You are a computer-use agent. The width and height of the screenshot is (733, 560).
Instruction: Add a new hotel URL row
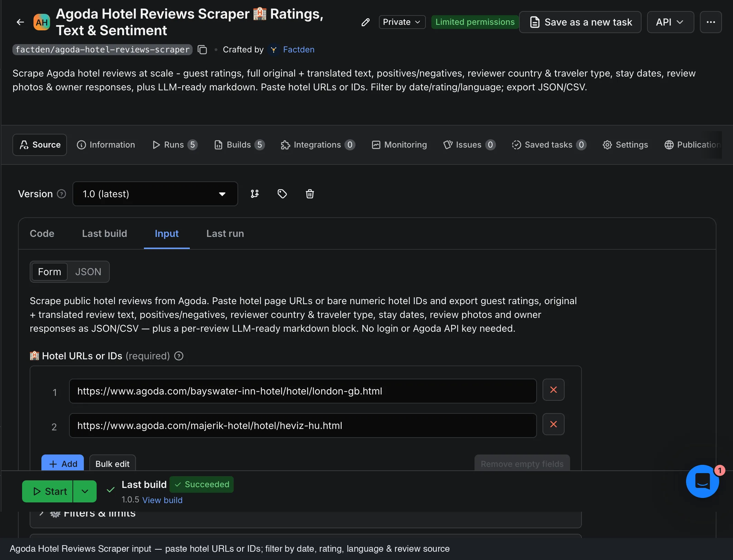[62, 463]
